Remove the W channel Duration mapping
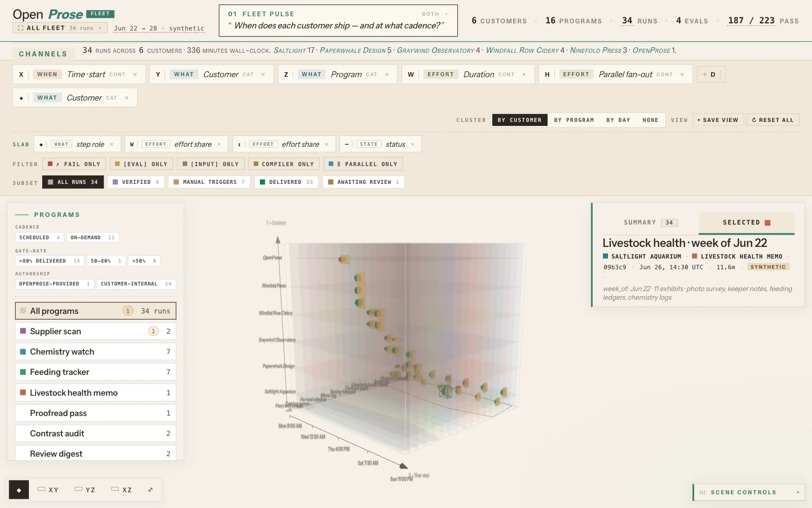812x508 pixels. click(x=524, y=75)
